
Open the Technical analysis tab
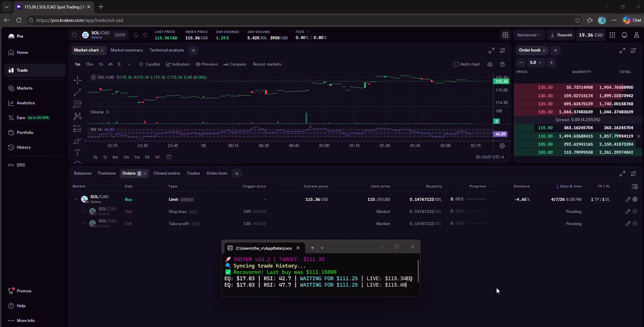tap(167, 50)
